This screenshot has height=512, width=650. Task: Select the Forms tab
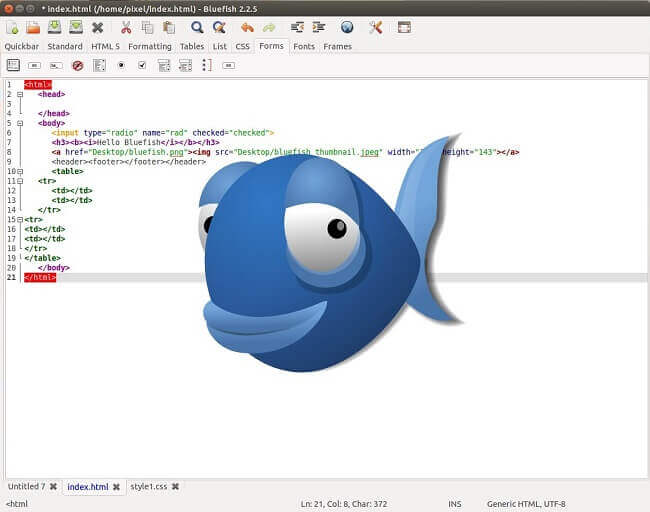(272, 46)
